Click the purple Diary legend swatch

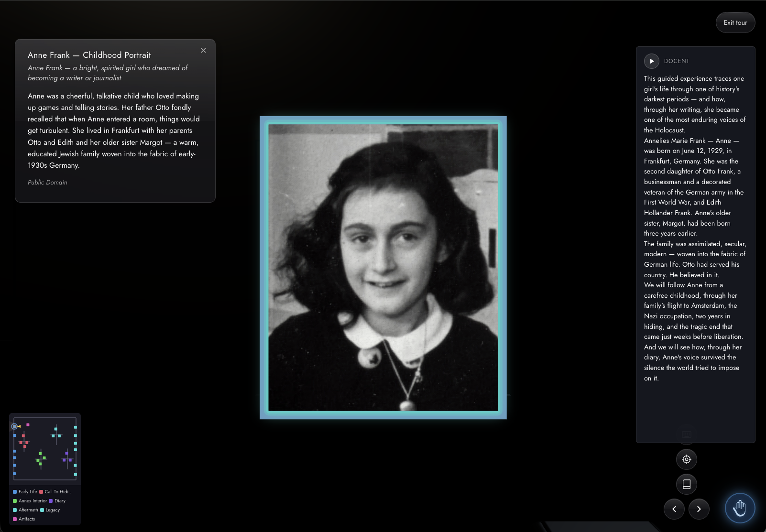51,501
